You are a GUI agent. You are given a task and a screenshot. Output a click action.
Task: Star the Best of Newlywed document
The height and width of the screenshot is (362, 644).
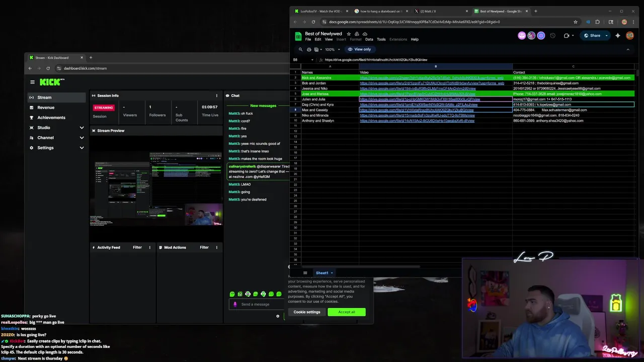[349, 34]
